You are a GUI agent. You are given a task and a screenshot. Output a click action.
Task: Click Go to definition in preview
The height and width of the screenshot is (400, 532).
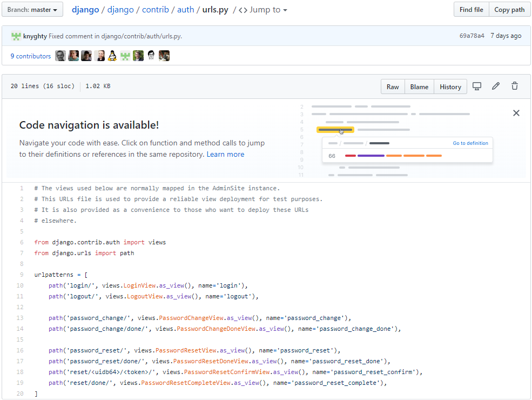coord(470,143)
